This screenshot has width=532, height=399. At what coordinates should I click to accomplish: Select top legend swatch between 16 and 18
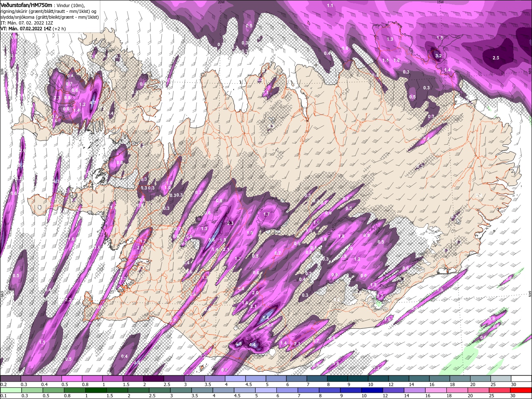(x=439, y=379)
